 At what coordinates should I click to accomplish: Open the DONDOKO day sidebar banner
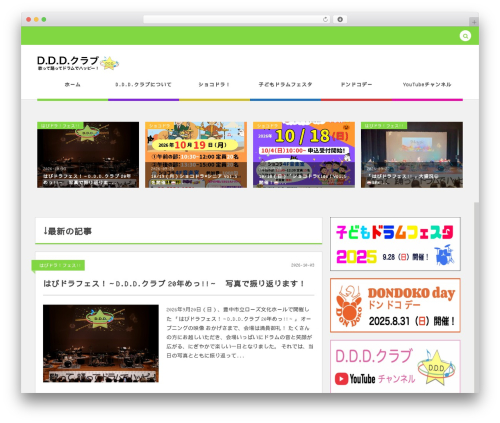tap(395, 305)
